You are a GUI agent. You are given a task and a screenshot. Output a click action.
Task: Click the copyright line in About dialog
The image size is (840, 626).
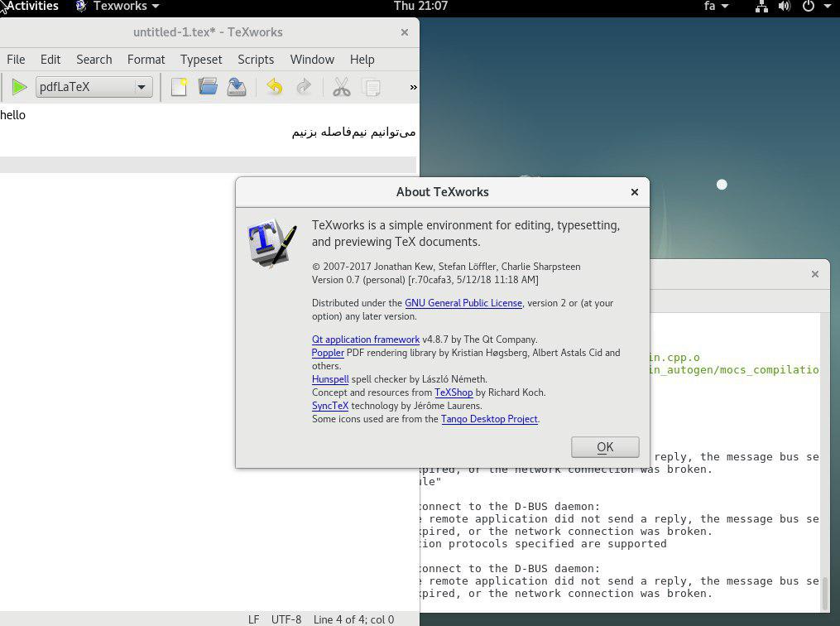[x=446, y=267]
